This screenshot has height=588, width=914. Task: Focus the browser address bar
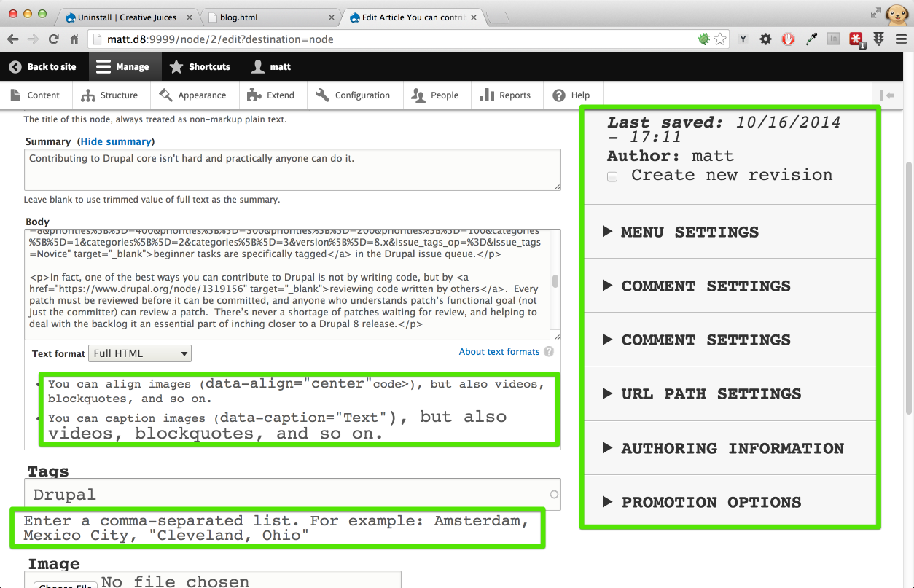point(392,39)
